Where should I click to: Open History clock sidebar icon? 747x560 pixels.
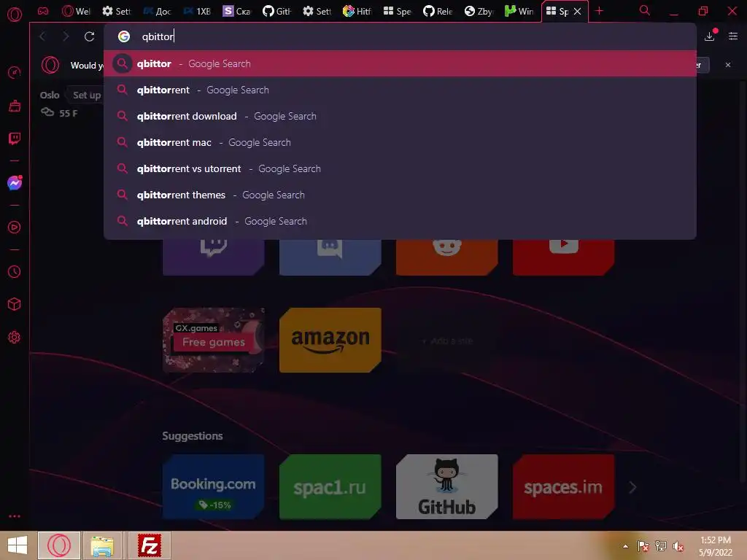[15, 271]
